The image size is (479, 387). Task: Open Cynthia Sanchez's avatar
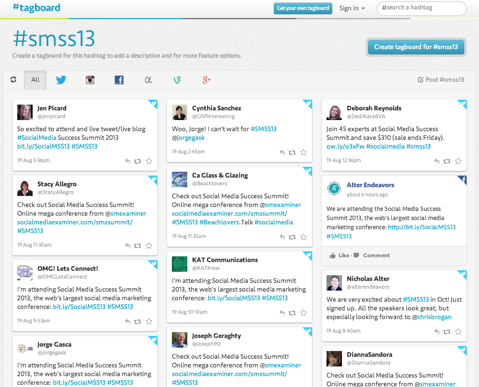pyautogui.click(x=180, y=112)
